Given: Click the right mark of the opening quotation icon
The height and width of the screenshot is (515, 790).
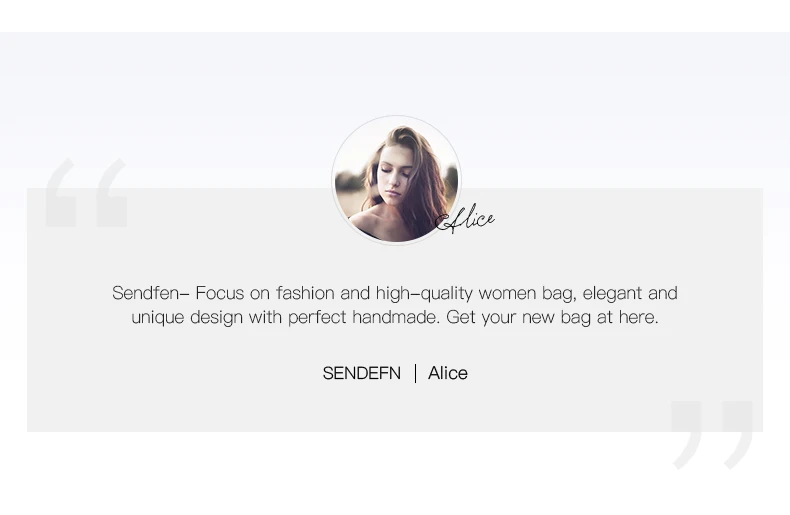Looking at the screenshot, I should pyautogui.click(x=111, y=192).
